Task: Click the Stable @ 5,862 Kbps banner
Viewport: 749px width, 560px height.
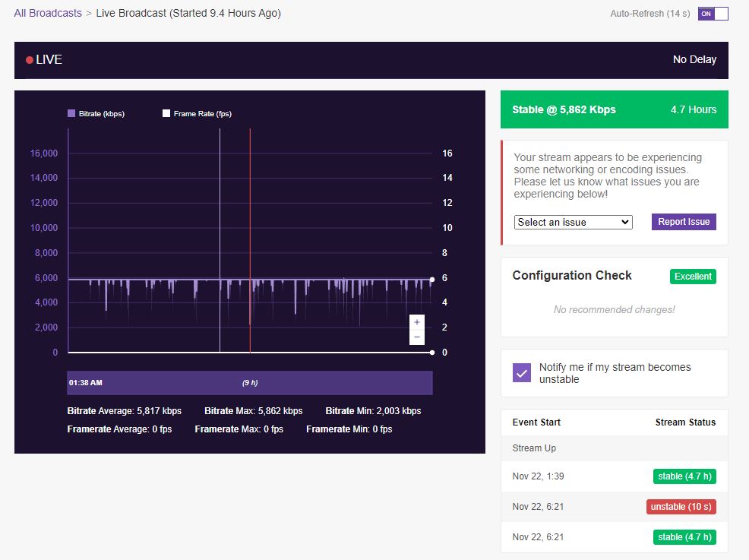Action: [614, 109]
